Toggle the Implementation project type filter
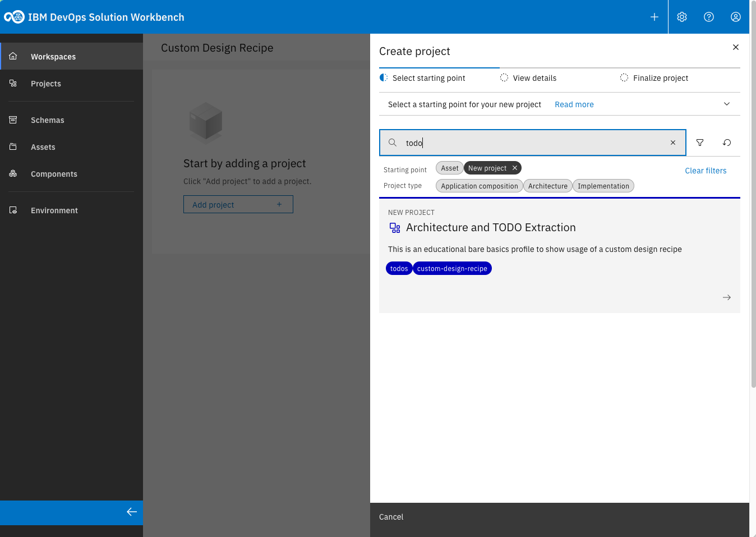The height and width of the screenshot is (537, 756). coord(603,186)
